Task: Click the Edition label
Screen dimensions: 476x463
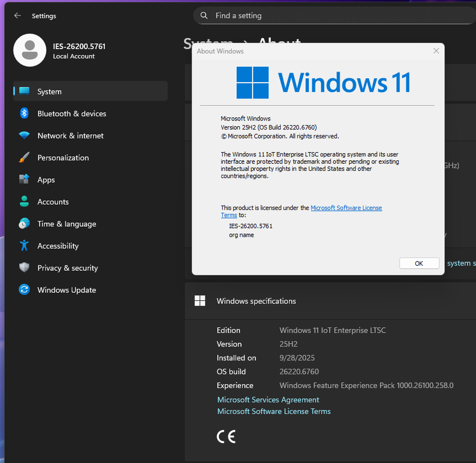Action: point(228,330)
